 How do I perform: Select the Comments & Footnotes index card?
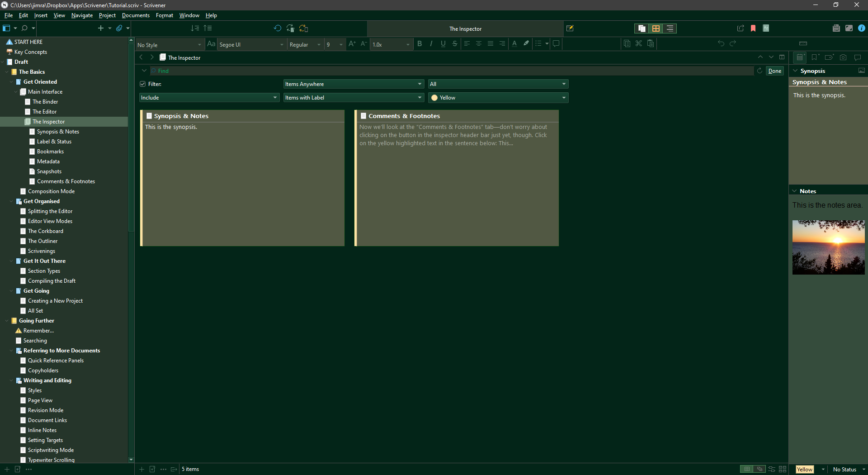pos(457,178)
